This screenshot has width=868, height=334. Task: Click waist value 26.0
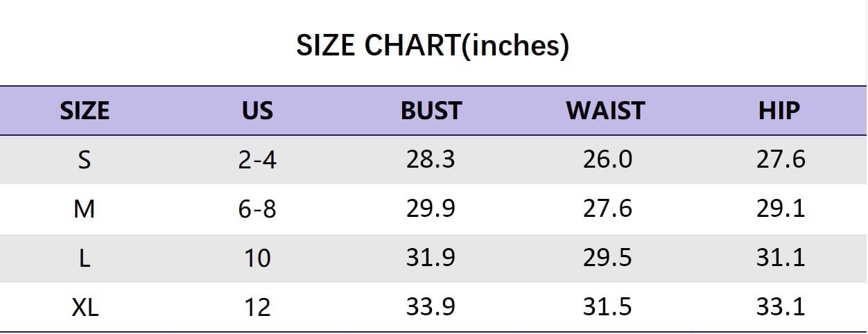click(x=607, y=160)
